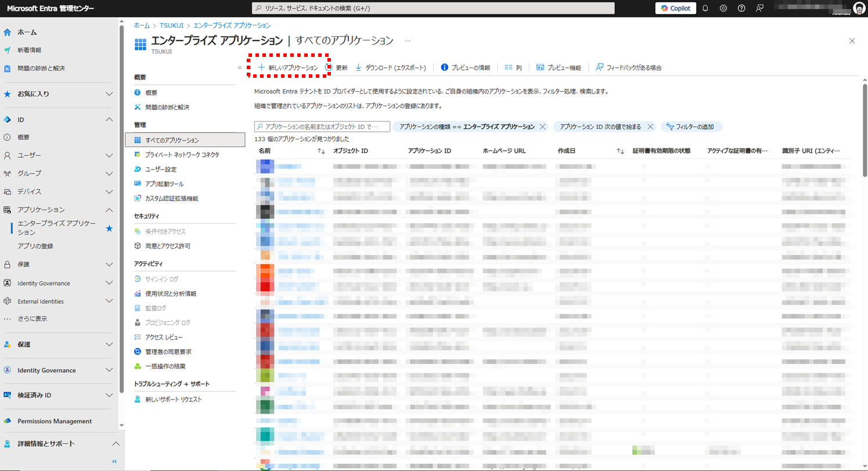Screen dimensions: 868x471
Task: Click フィルターの追加 button
Action: (x=691, y=127)
